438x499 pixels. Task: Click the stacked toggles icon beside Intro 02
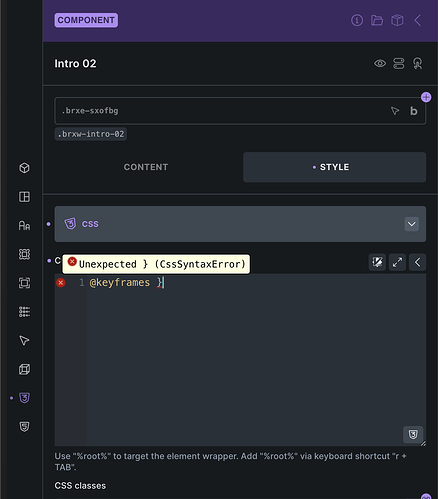(399, 63)
